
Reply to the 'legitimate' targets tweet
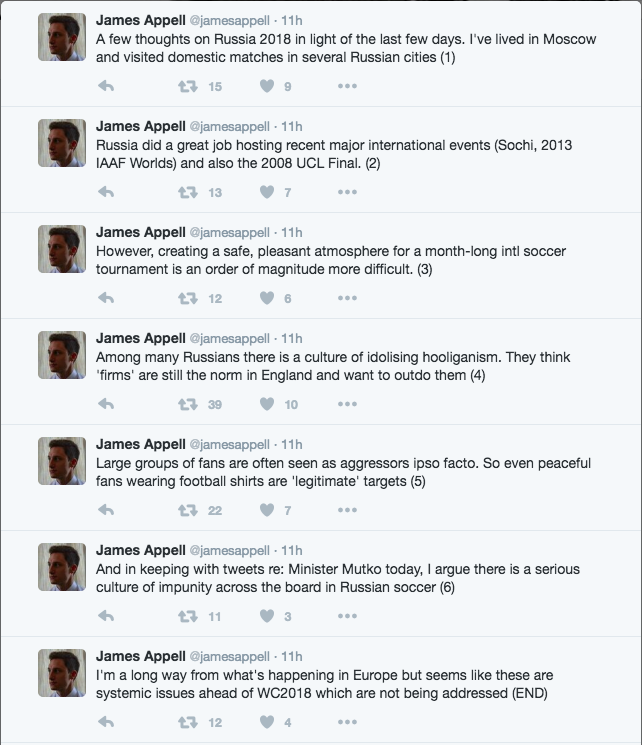click(106, 510)
